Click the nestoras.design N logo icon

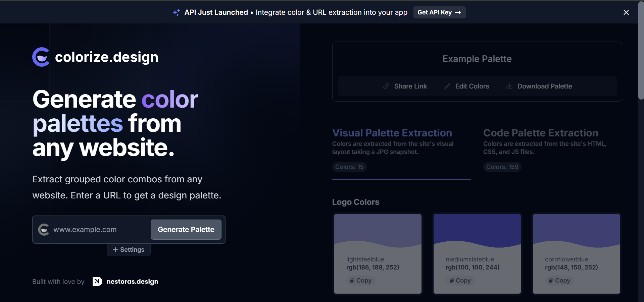(x=97, y=281)
